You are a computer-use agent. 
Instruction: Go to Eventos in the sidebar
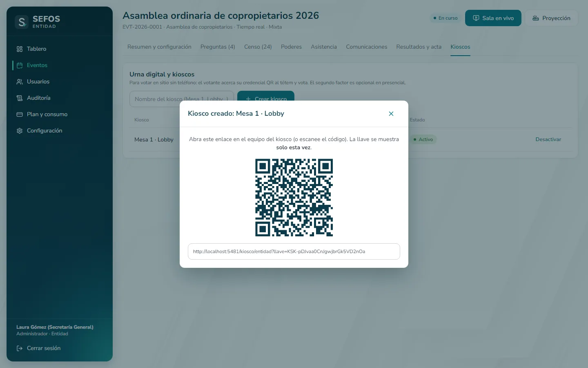(x=60, y=65)
